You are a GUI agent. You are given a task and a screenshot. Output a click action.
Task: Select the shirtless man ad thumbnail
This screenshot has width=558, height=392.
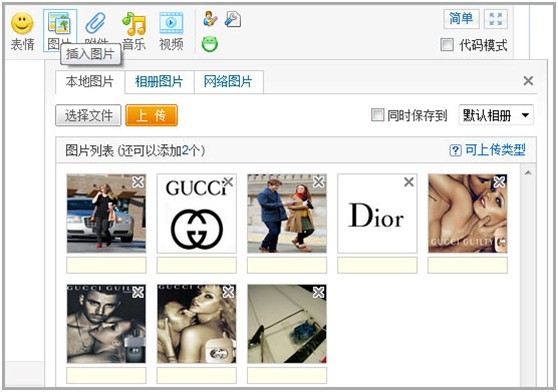click(x=106, y=324)
